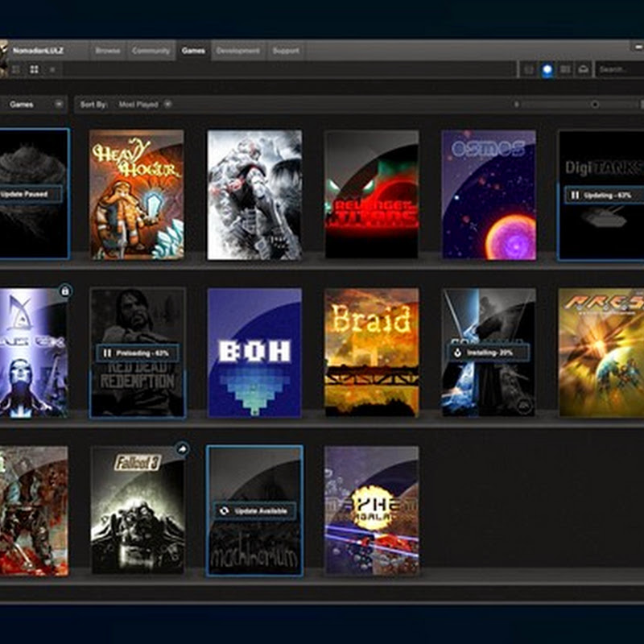Pause the DigiTanks update
644x644 pixels.
(x=575, y=195)
